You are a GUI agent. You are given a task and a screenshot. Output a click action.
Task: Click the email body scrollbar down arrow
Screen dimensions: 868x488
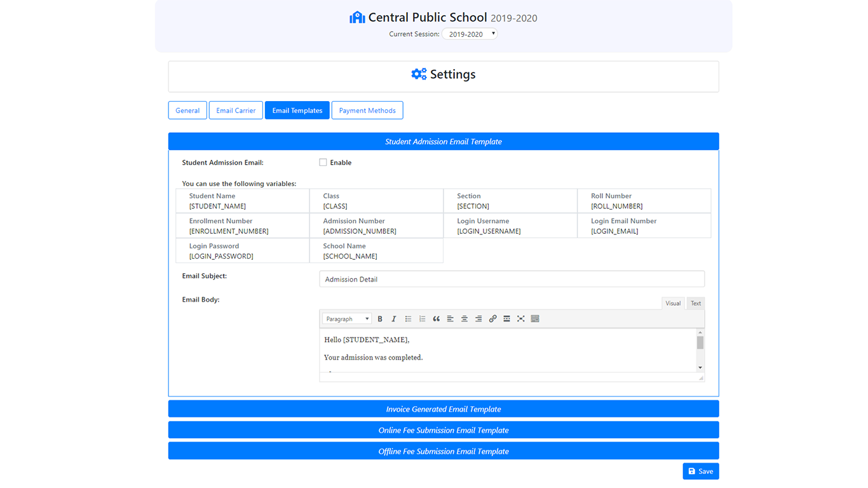click(700, 367)
